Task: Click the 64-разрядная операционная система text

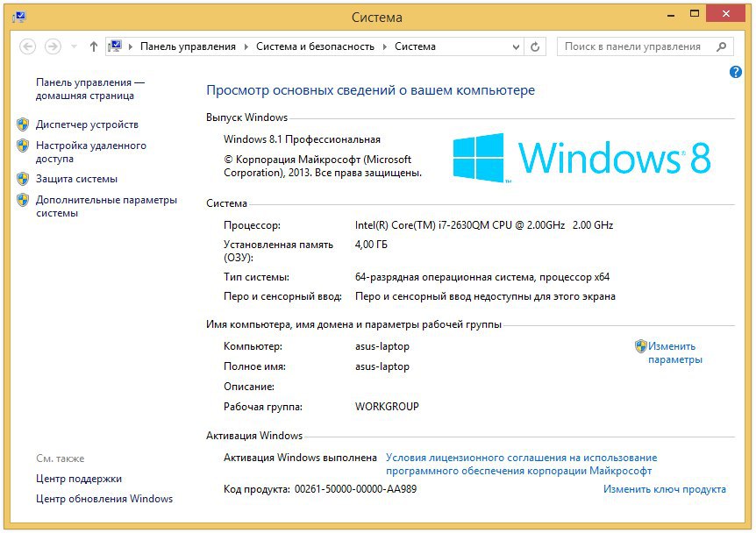Action: (x=482, y=277)
